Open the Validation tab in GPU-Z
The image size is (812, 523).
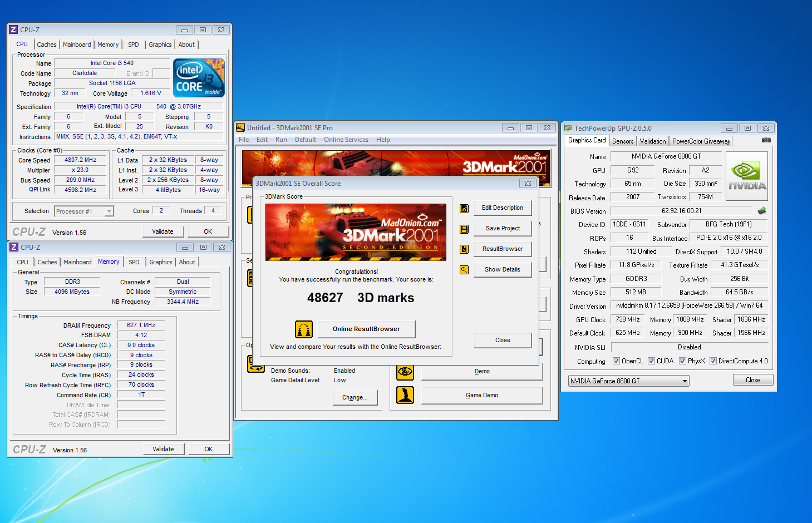coord(653,141)
